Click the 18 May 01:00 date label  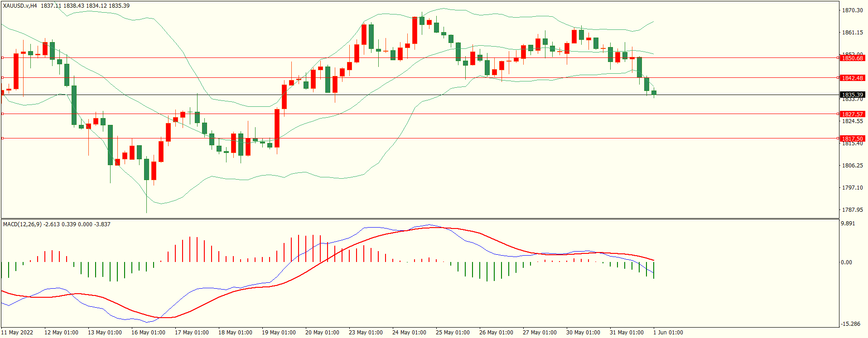click(x=235, y=333)
